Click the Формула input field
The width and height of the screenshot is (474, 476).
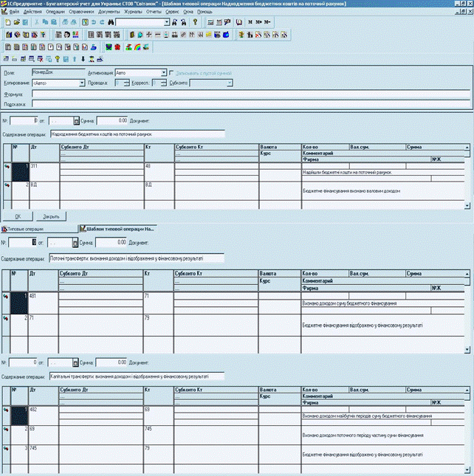[x=251, y=94]
